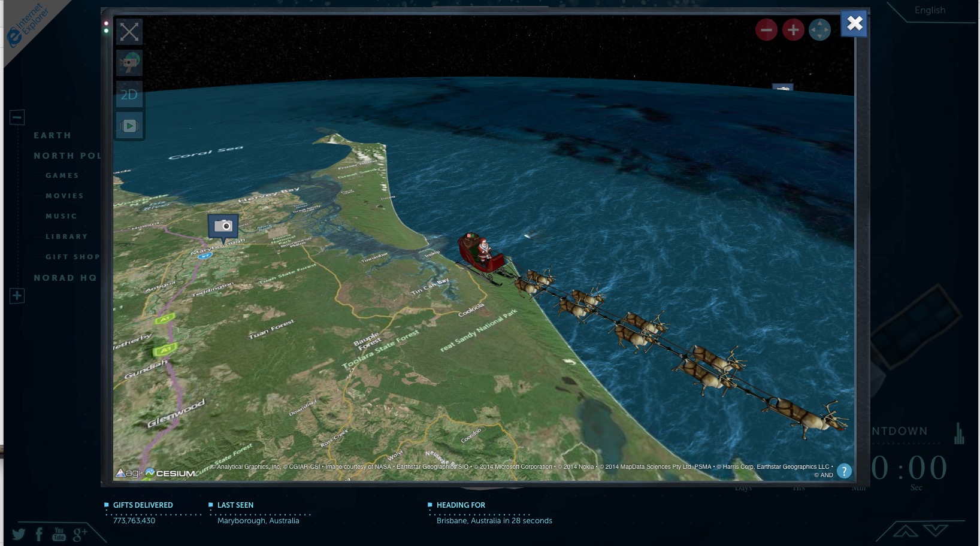Open the camera marker near Maryborough
The width and height of the screenshot is (980, 546).
[x=223, y=226]
